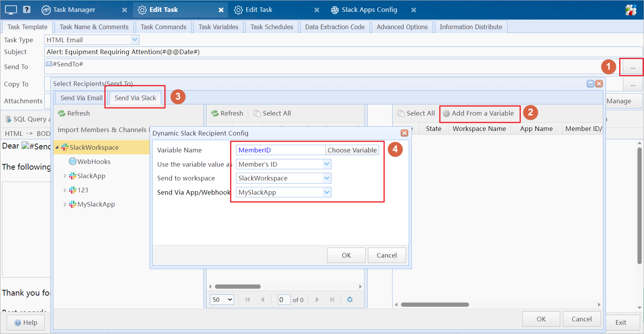
Task: Click the email body vertical scrollbar
Action: click(x=639, y=205)
